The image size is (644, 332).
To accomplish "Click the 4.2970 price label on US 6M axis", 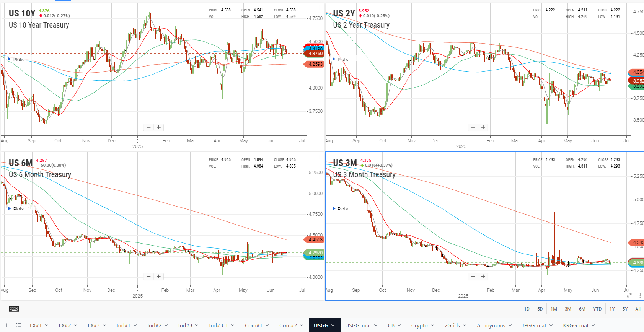I will (x=314, y=253).
